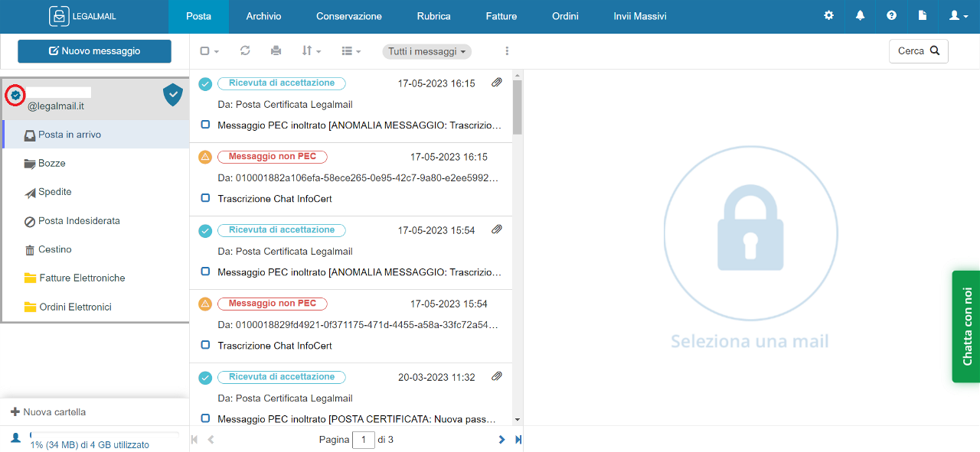Click the print icon in toolbar

click(x=276, y=50)
